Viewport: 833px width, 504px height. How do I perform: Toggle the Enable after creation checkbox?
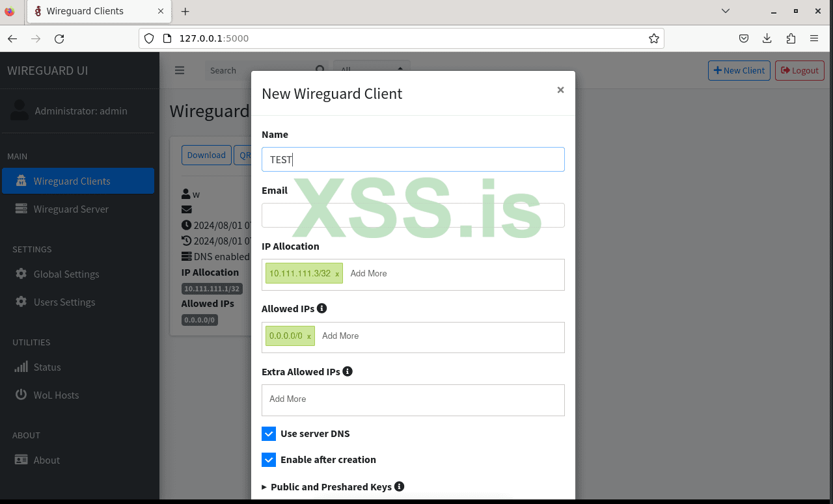point(269,460)
